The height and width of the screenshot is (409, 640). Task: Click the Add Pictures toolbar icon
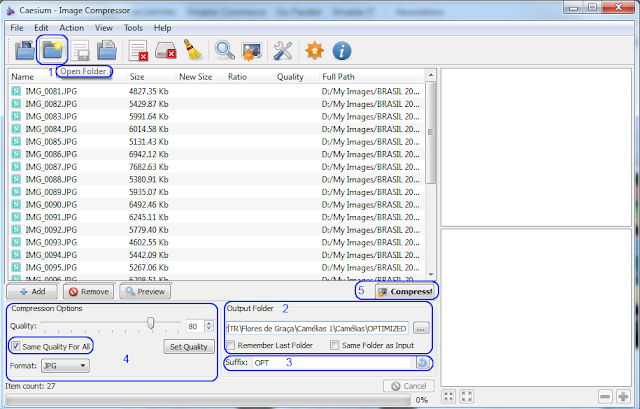[x=24, y=50]
